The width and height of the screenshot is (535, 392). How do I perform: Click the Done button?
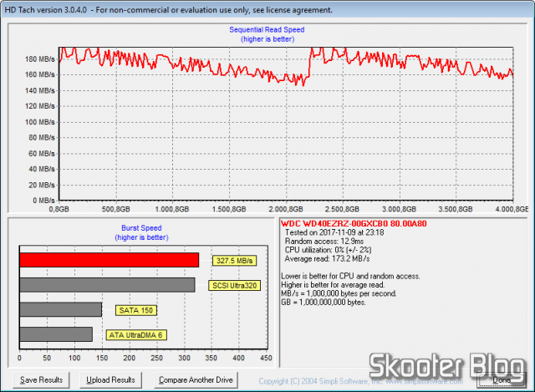click(x=502, y=380)
